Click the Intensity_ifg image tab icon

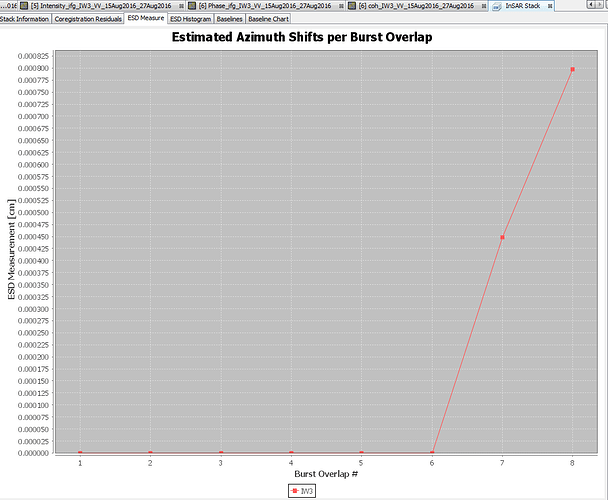[24, 6]
